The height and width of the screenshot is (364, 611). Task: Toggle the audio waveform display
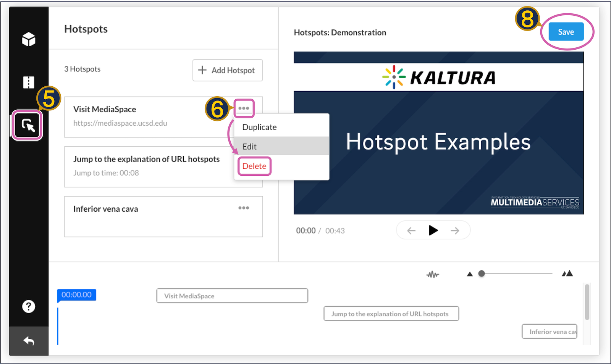tap(433, 274)
